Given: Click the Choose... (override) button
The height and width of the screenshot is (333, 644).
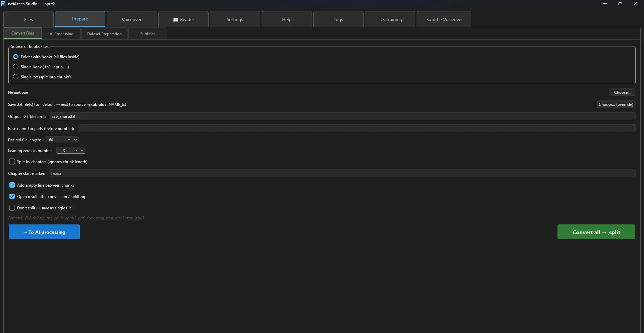Looking at the screenshot, I should click(x=616, y=104).
